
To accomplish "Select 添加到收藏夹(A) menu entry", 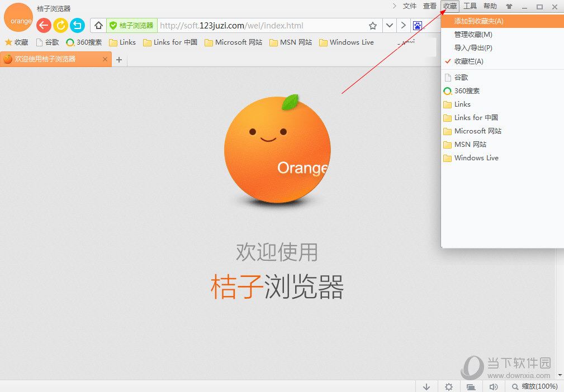I will [x=478, y=21].
